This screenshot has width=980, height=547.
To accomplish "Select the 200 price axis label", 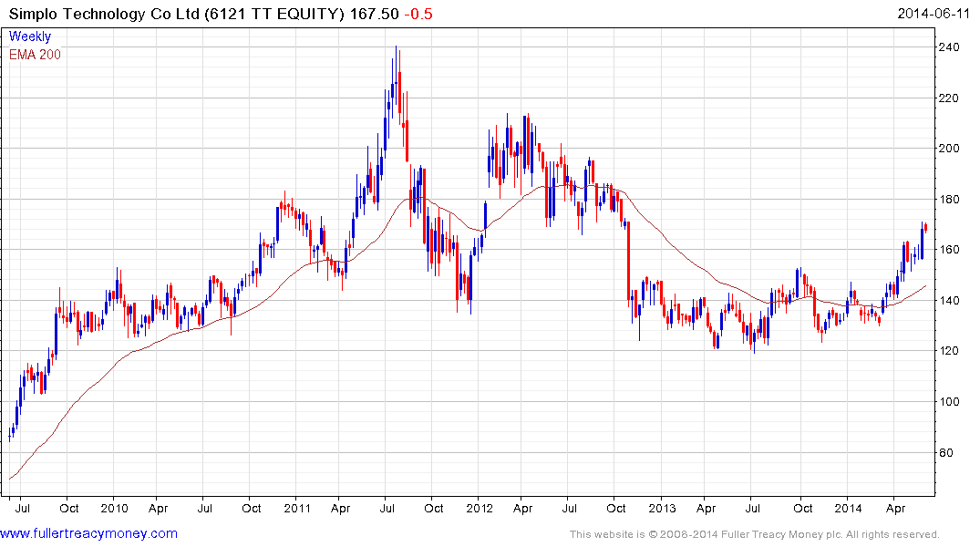I will click(x=949, y=149).
